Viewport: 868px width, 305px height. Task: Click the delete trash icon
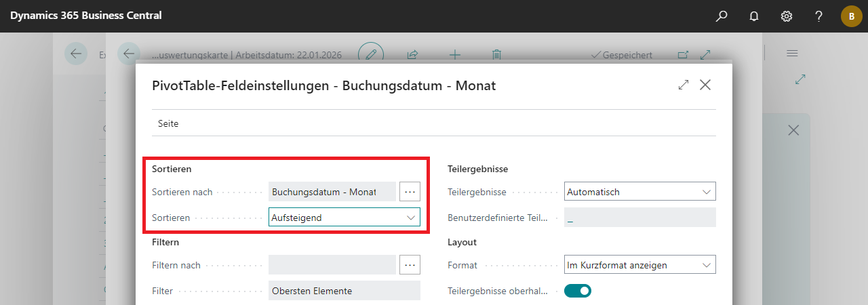click(x=496, y=54)
